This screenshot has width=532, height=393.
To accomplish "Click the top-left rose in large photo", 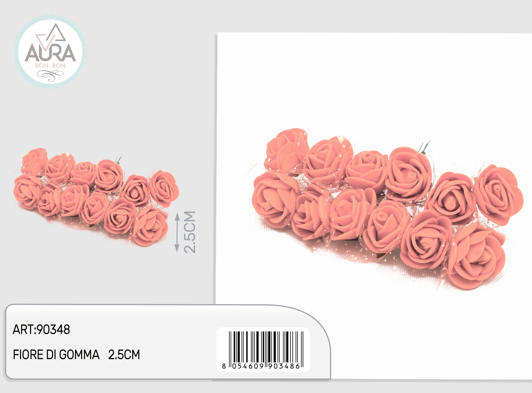I will click(287, 150).
